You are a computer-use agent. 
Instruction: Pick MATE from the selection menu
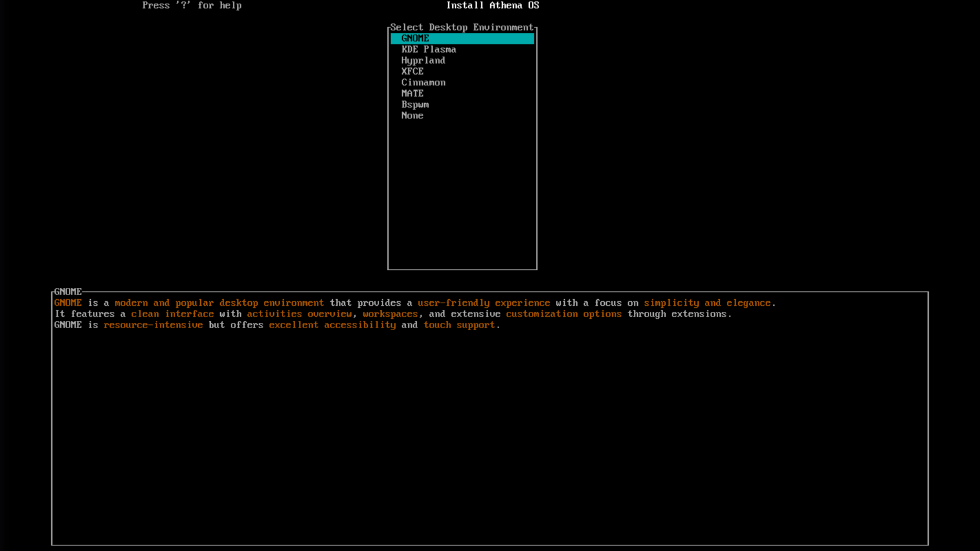click(412, 93)
